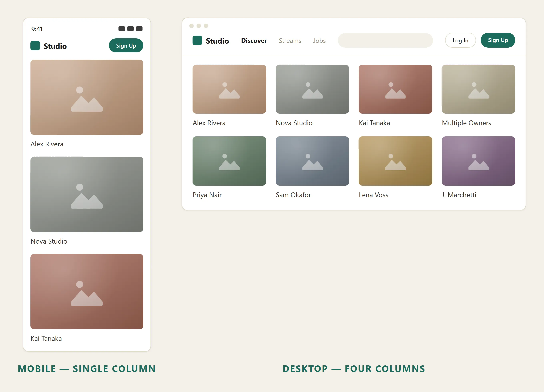Open Kai Tanaka card image in desktop grid
Image resolution: width=544 pixels, height=392 pixels.
395,89
